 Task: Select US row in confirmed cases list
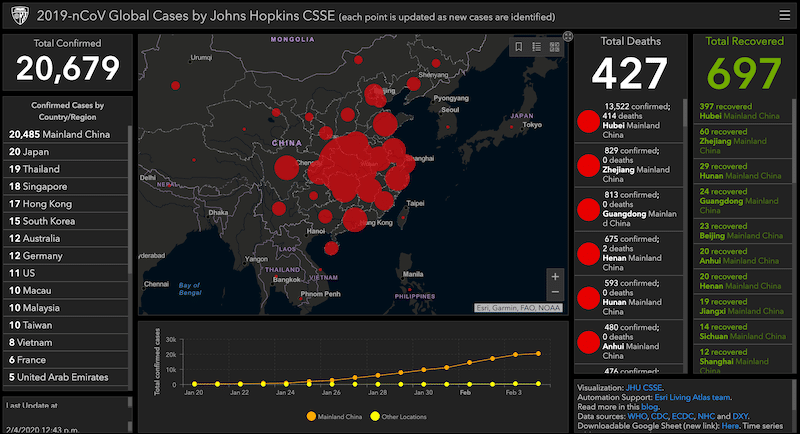point(66,273)
